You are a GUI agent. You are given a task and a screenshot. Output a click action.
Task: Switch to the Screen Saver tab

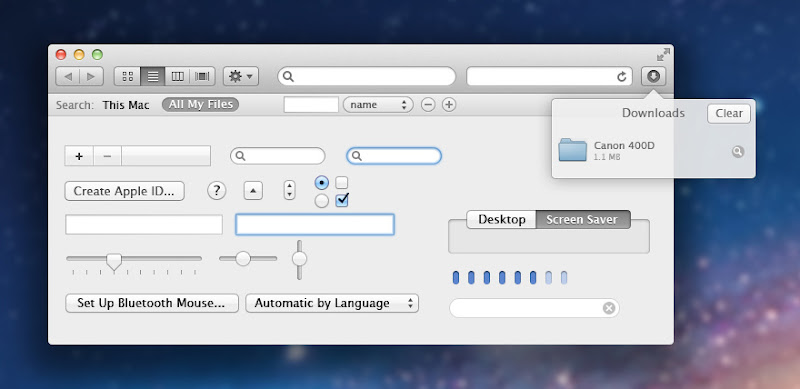coord(583,220)
